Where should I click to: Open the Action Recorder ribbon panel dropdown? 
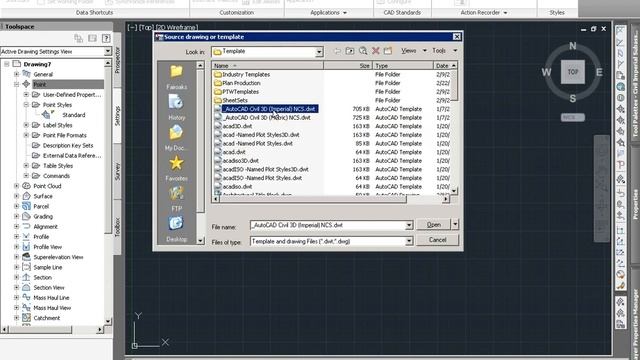484,13
